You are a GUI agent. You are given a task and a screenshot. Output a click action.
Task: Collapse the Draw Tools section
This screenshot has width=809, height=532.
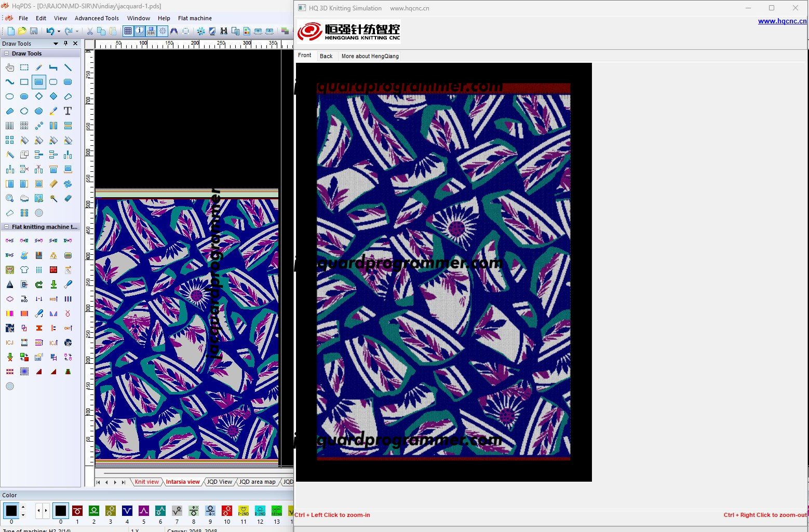(x=6, y=53)
